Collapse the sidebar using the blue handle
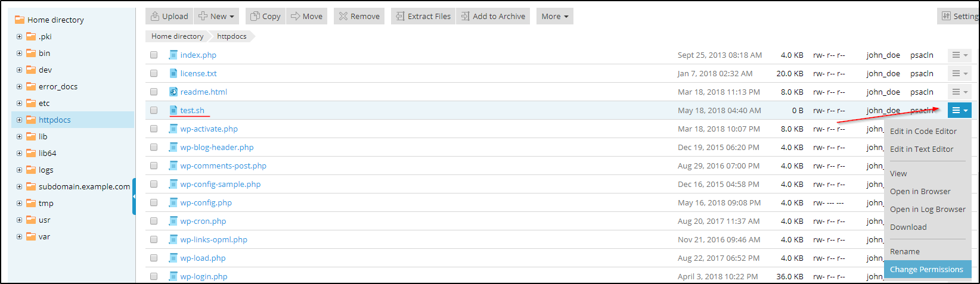This screenshot has width=980, height=284. point(134,196)
